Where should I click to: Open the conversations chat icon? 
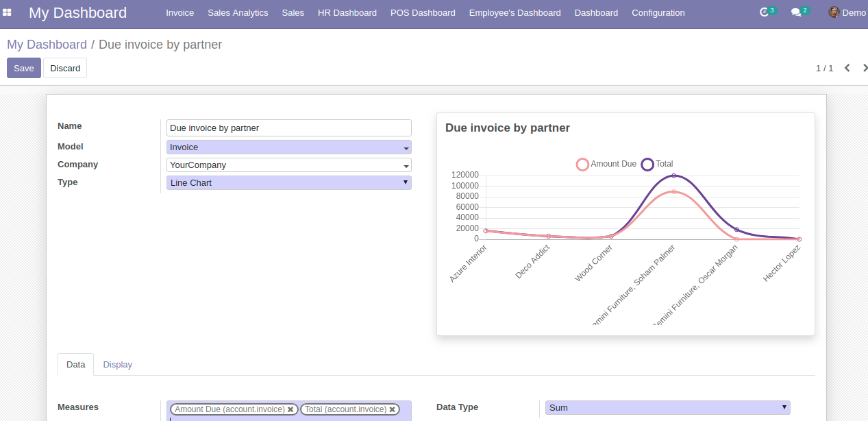(795, 12)
